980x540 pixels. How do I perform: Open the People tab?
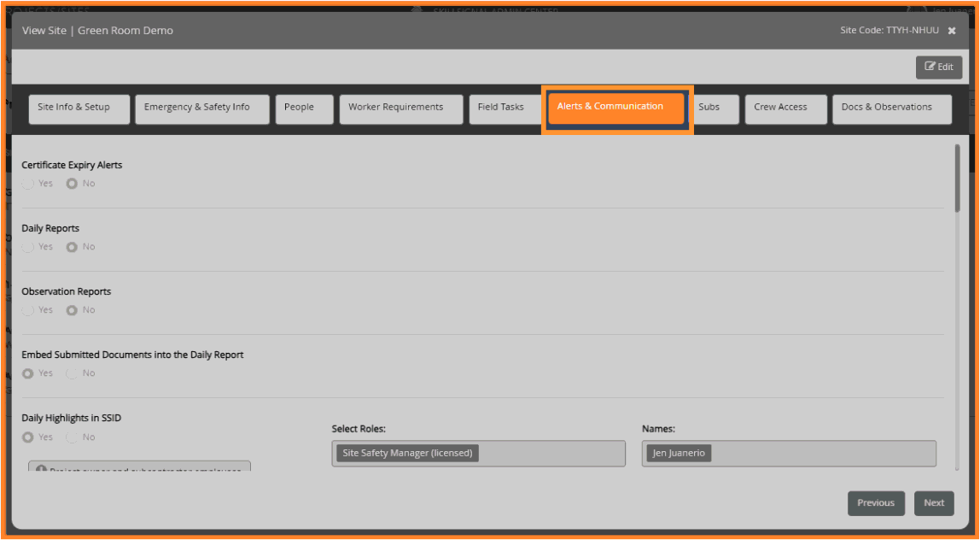tap(305, 109)
